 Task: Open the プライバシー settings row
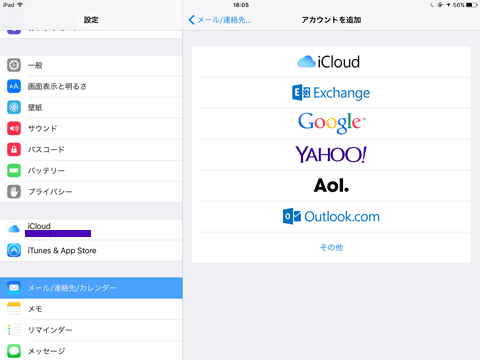coord(91,191)
